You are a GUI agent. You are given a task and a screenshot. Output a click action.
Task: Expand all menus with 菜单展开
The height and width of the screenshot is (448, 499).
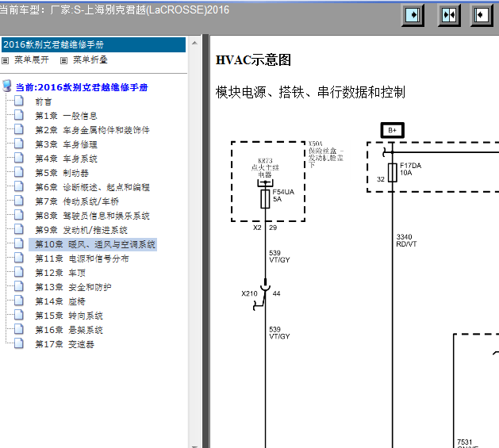coord(32,59)
